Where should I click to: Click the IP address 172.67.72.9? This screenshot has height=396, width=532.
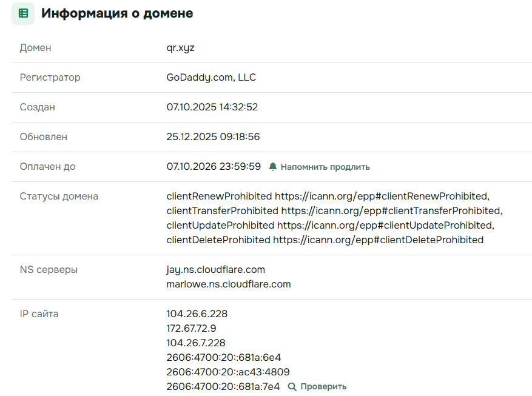(x=191, y=329)
